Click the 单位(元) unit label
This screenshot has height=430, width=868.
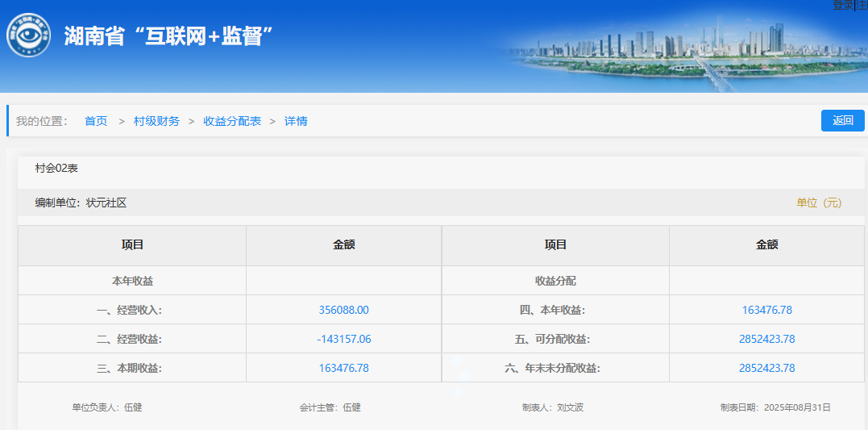[x=819, y=202]
